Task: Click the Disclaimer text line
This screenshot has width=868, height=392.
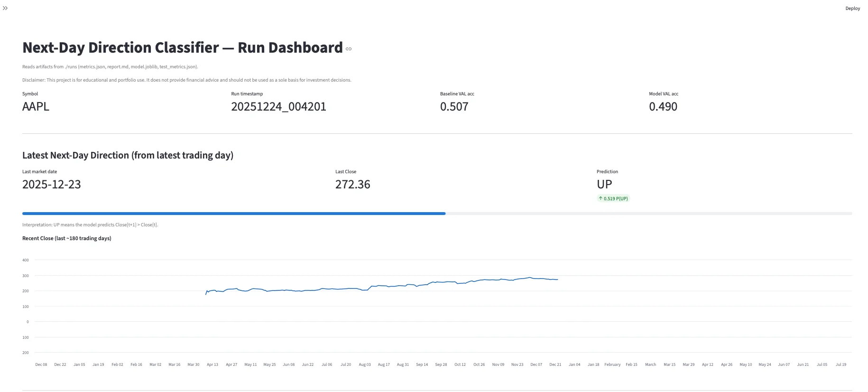Action: 187,80
